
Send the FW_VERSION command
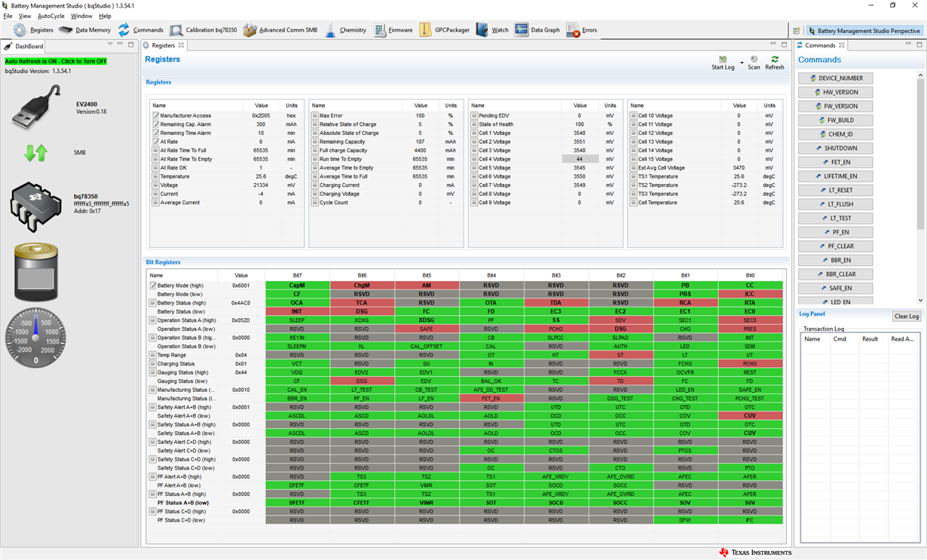[836, 106]
